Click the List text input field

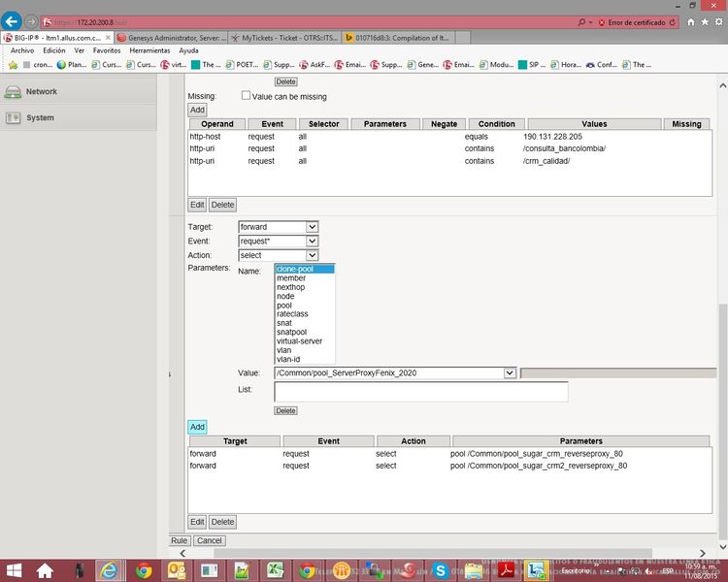[421, 391]
